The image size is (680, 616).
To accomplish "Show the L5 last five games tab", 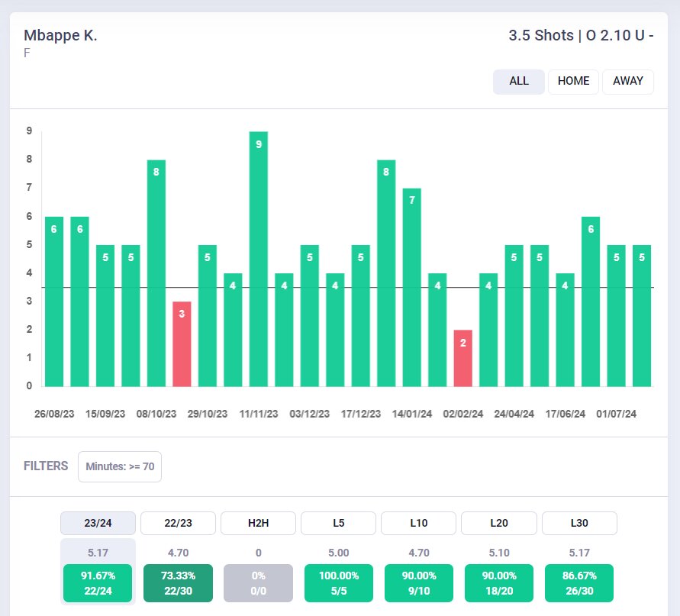I will [x=338, y=523].
